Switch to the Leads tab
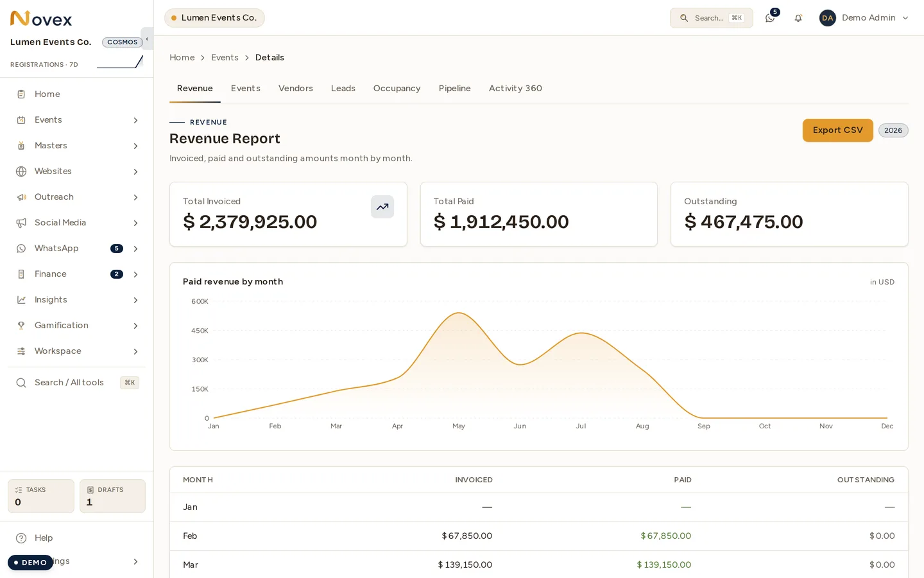 pyautogui.click(x=343, y=89)
